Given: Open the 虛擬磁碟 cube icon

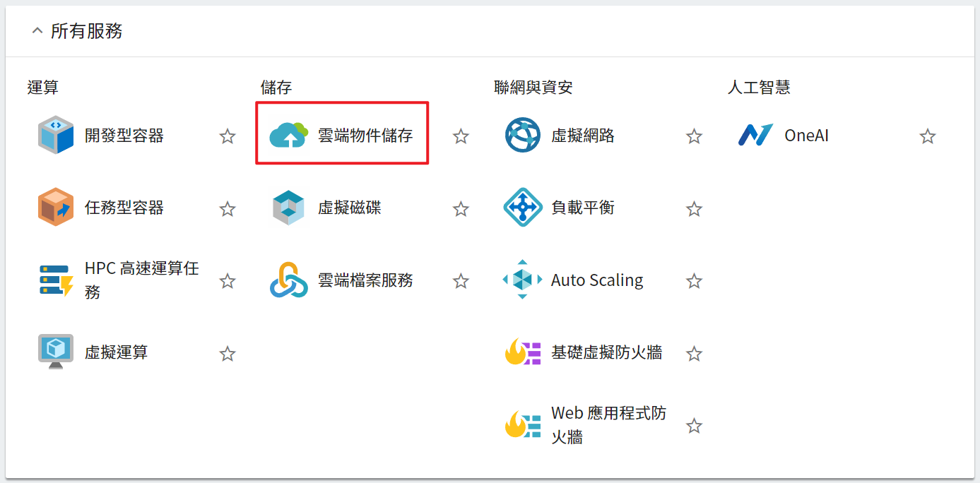Looking at the screenshot, I should pyautogui.click(x=289, y=208).
